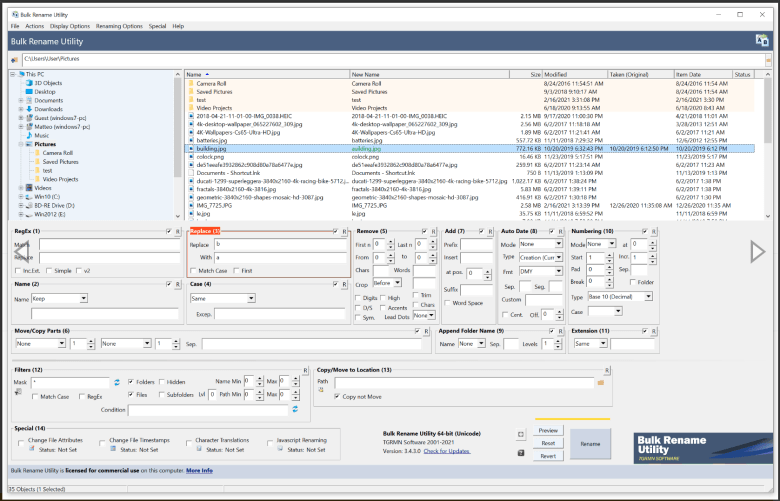Open the Name mode dropdown showing Keep

click(x=59, y=299)
